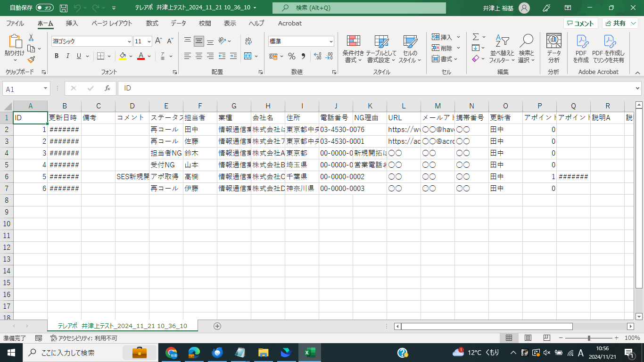This screenshot has width=644, height=362.
Task: Toggle bold formatting with B button
Action: pos(57,56)
